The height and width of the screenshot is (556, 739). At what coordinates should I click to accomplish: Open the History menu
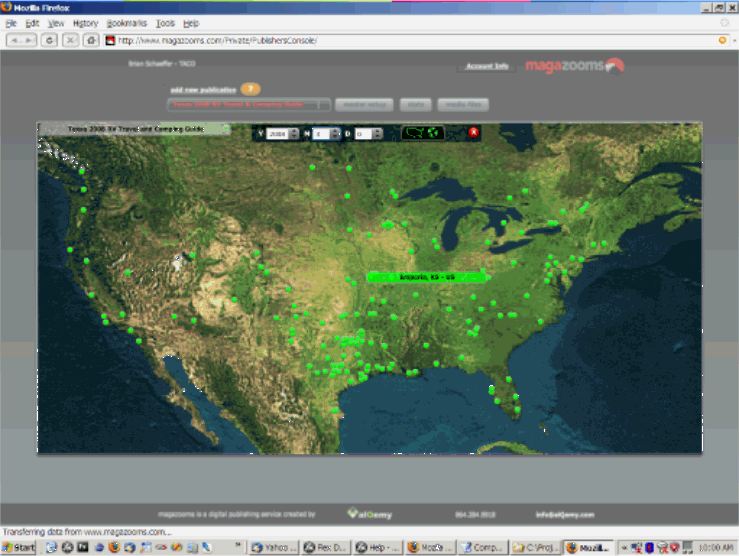pos(85,22)
